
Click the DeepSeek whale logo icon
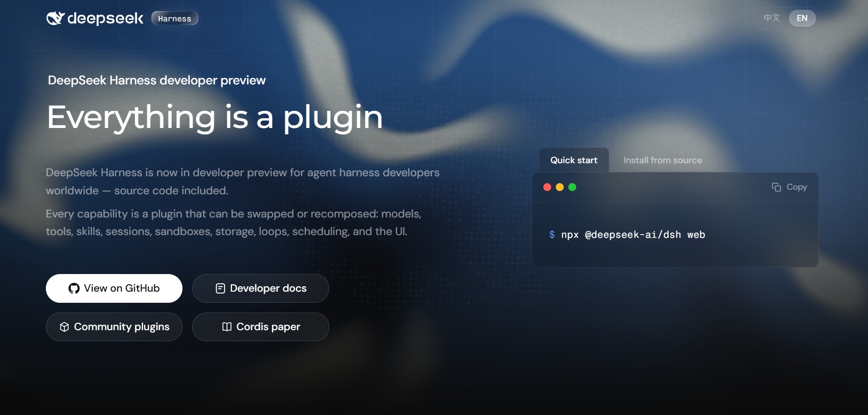point(55,18)
